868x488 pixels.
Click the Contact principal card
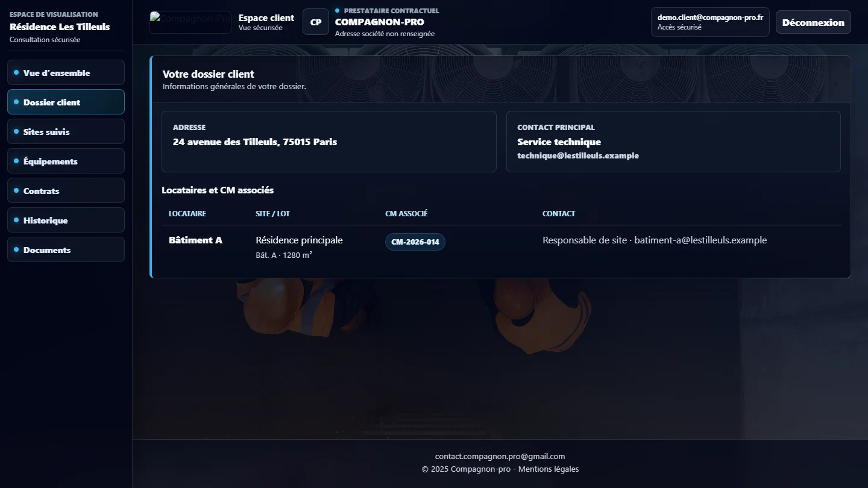[x=673, y=142]
